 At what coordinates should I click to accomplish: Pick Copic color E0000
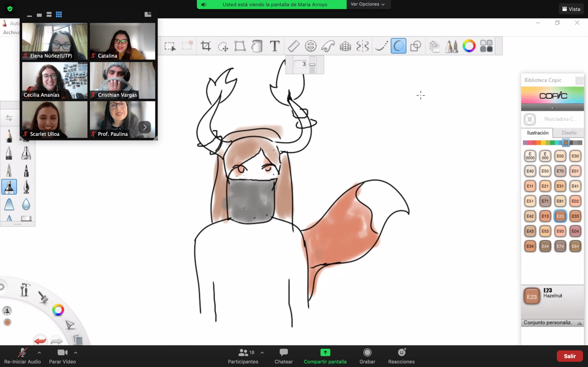[530, 156]
